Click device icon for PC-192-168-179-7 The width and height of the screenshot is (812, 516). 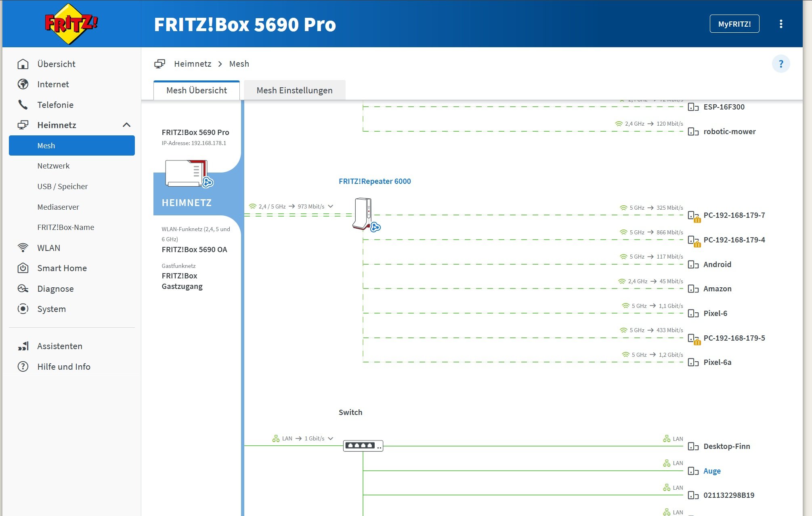pos(693,215)
